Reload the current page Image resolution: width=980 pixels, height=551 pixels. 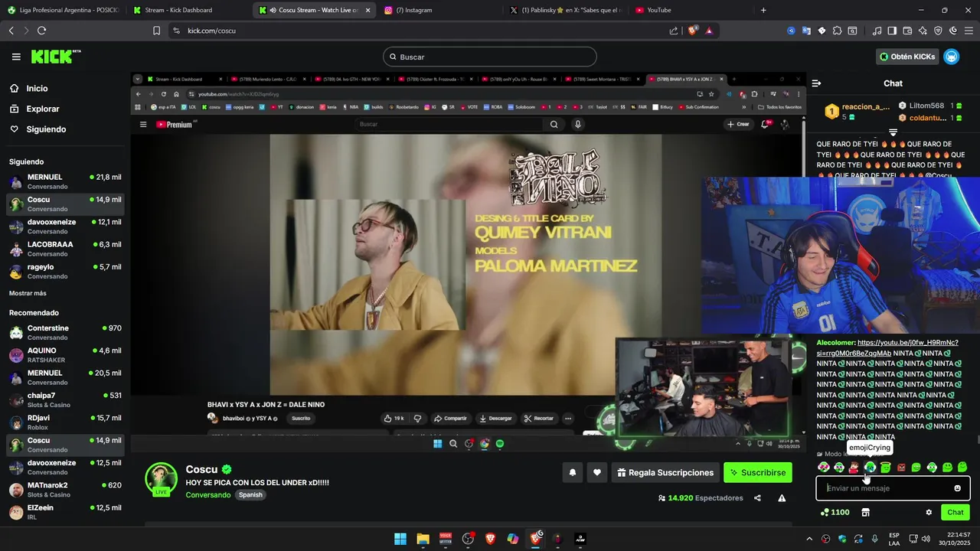pyautogui.click(x=41, y=31)
